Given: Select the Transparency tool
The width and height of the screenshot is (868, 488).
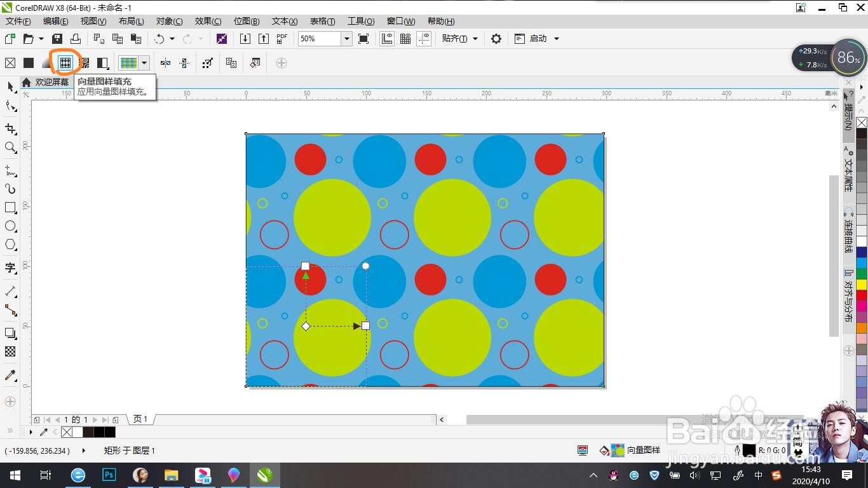Looking at the screenshot, I should tap(10, 351).
